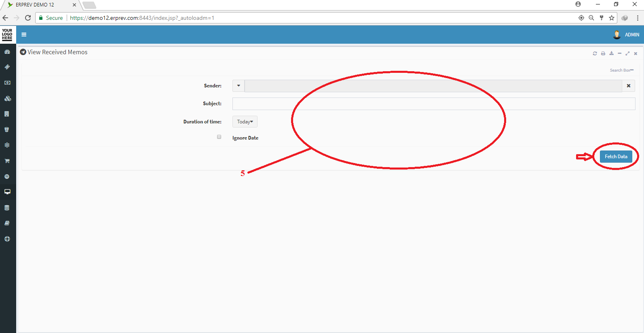This screenshot has width=644, height=333.
Task: Open the life ring support icon in sidebar
Action: [7, 239]
